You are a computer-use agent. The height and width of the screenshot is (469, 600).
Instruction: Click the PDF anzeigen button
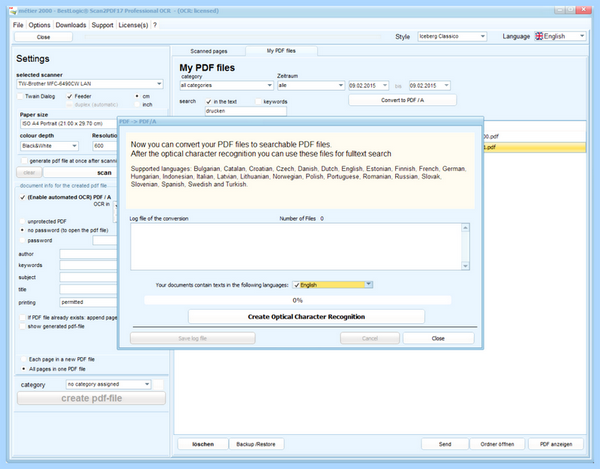click(556, 444)
